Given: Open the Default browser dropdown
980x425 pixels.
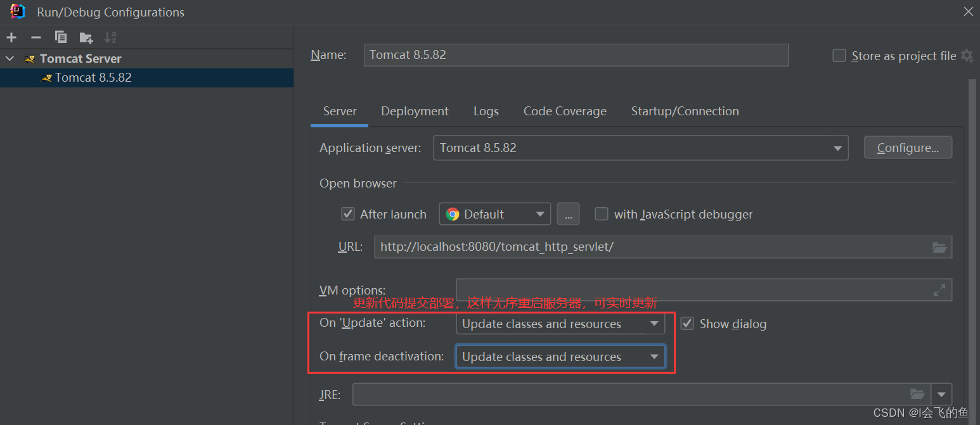Looking at the screenshot, I should coord(494,214).
